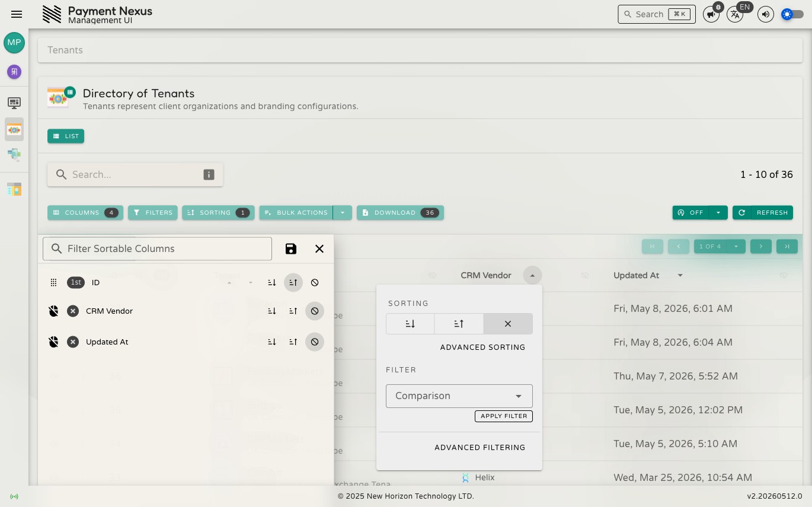
Task: Click APPLY FILTER
Action: tap(504, 416)
